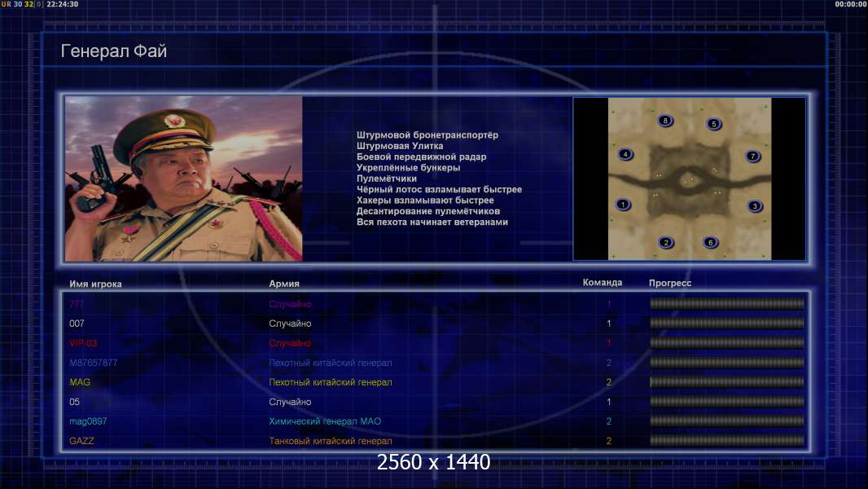868x489 pixels.
Task: Click start position marker 4 on map
Action: (x=625, y=155)
